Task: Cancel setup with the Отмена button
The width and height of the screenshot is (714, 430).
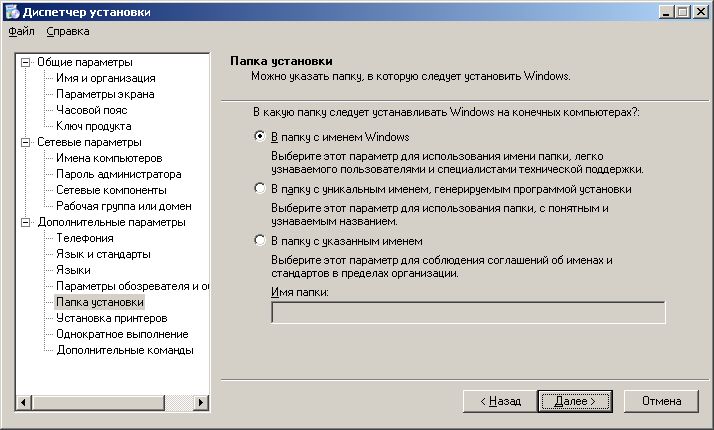Action: click(661, 401)
